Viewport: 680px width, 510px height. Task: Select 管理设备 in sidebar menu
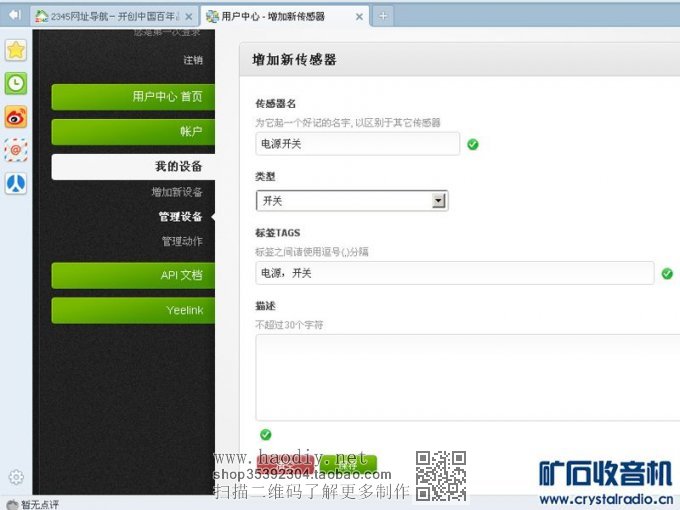tap(180, 217)
